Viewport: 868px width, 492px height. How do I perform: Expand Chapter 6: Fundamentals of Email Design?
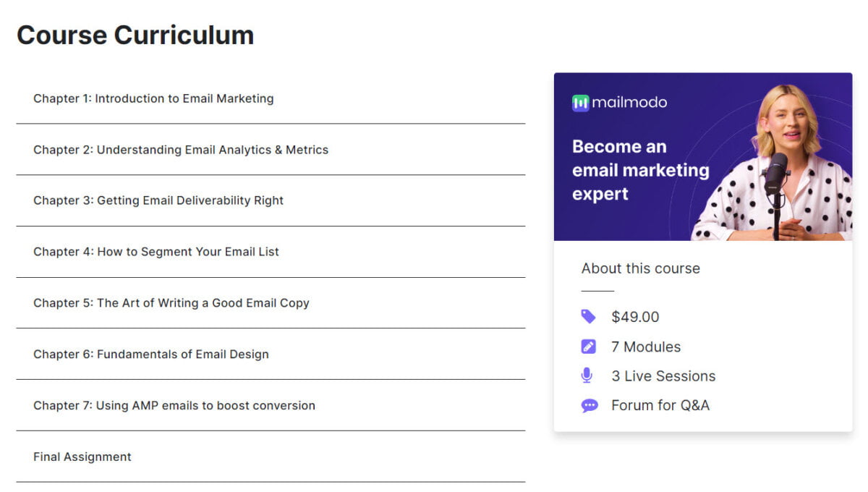(x=150, y=354)
